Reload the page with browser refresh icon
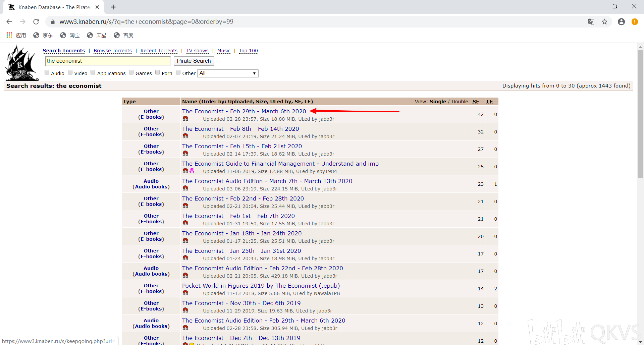644x345 pixels. 36,22
